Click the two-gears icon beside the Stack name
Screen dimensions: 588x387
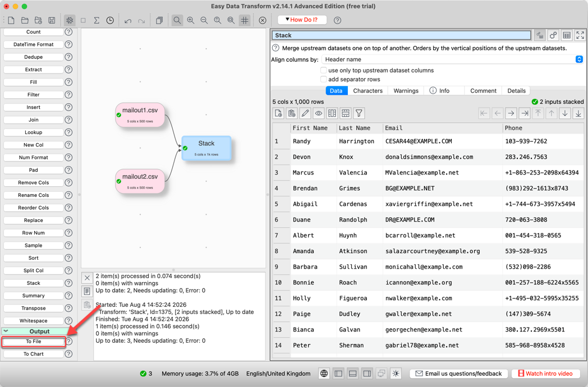point(553,35)
